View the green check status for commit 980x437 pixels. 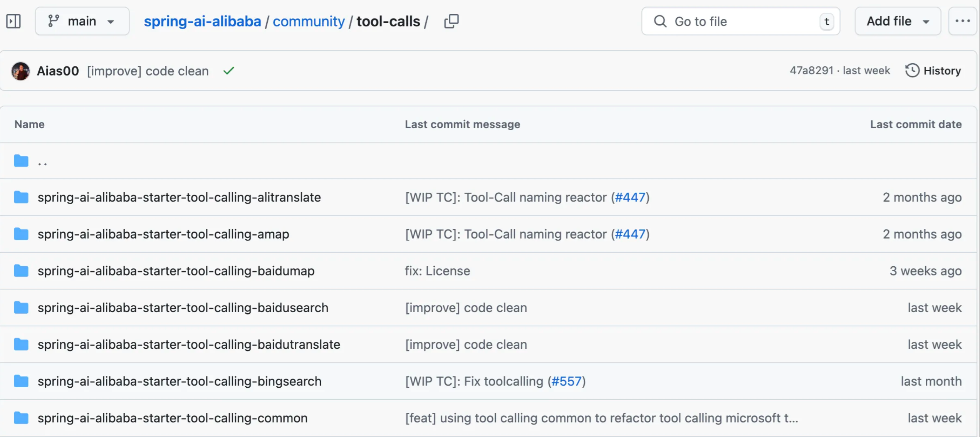(x=229, y=71)
